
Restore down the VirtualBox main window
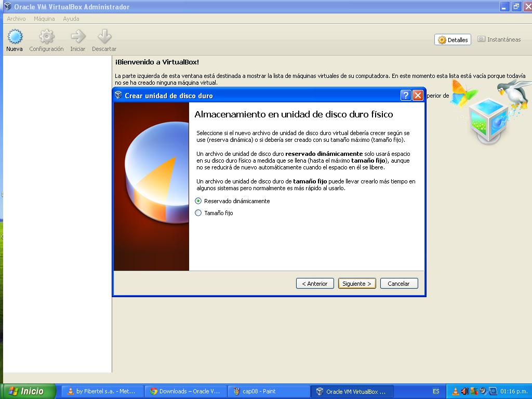point(516,6)
